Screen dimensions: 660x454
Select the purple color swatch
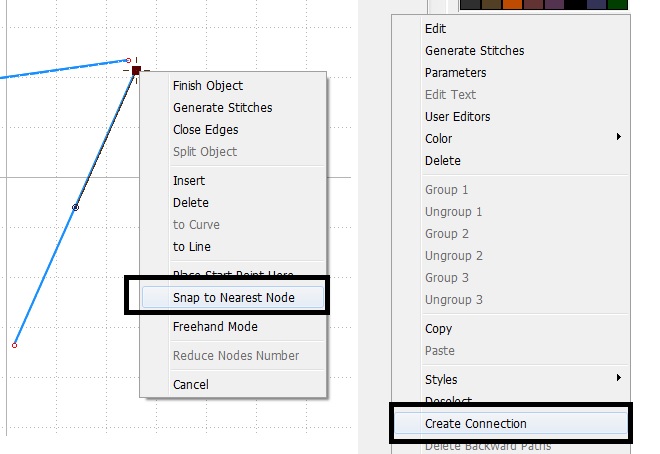click(553, 4)
